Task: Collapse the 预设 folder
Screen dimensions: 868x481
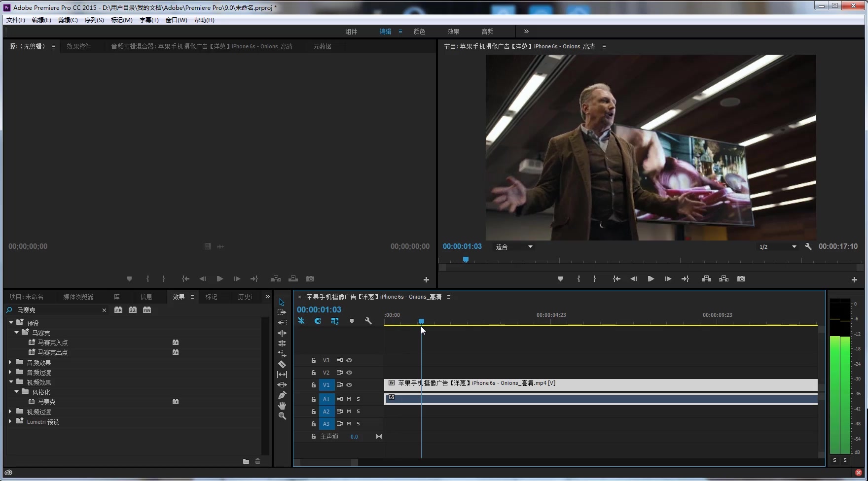Action: click(x=11, y=323)
